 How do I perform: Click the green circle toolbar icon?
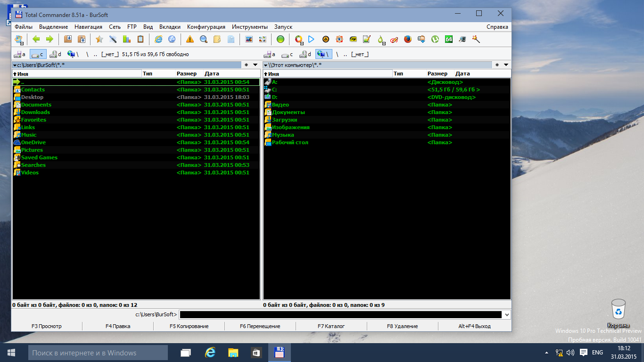click(281, 39)
